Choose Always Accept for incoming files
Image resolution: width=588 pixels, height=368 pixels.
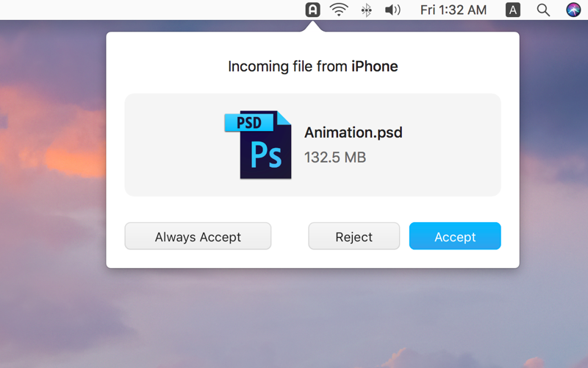198,236
